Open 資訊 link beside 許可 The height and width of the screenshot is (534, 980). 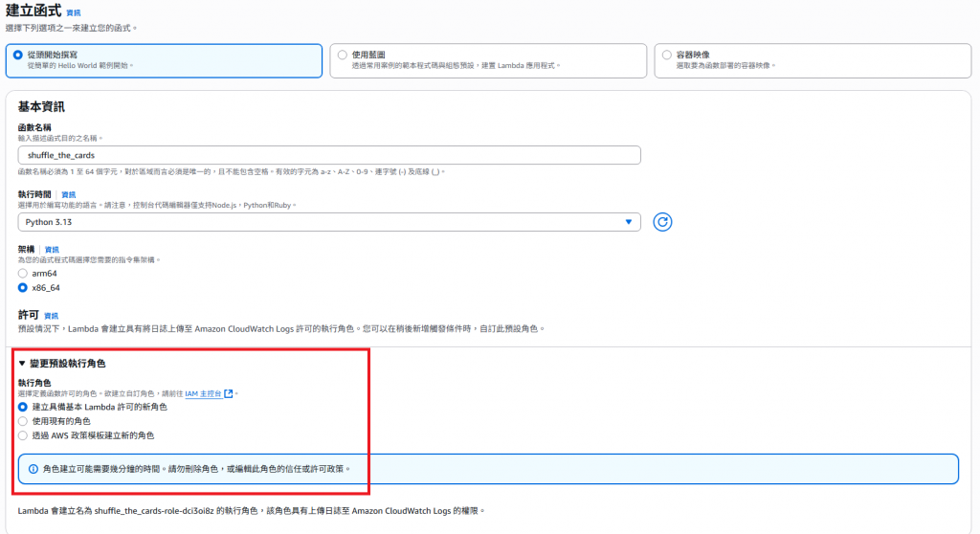point(52,316)
